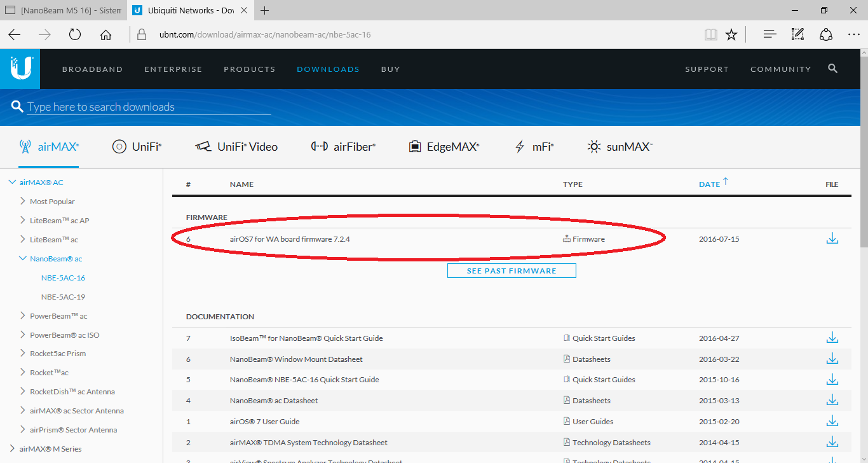Screen dimensions: 868x463
Task: Open the BUY navigation item
Action: pos(391,69)
